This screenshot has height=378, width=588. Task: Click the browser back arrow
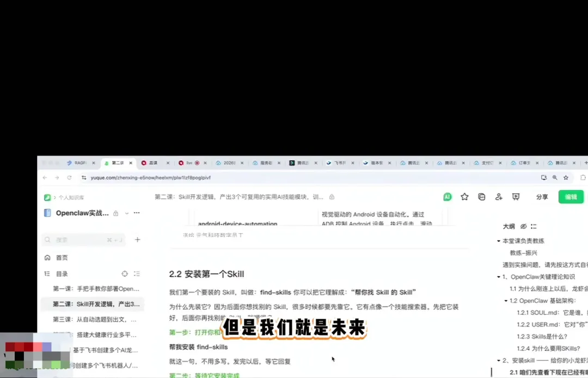coord(45,178)
